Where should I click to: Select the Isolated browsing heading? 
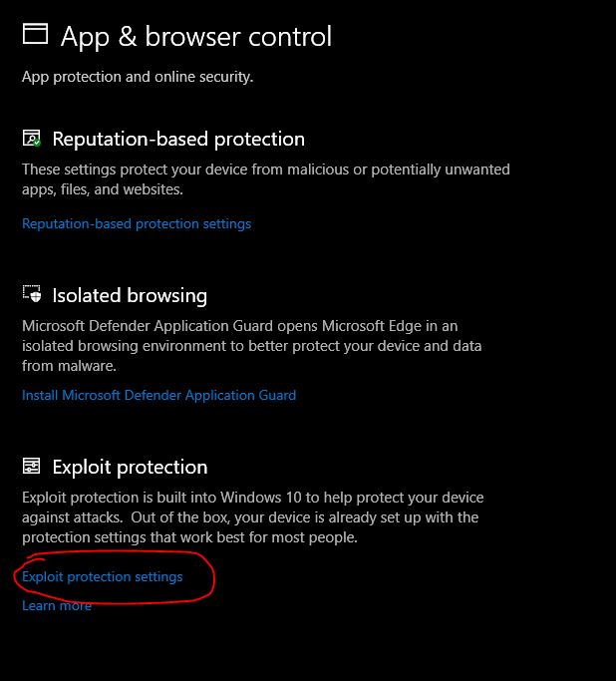[130, 296]
